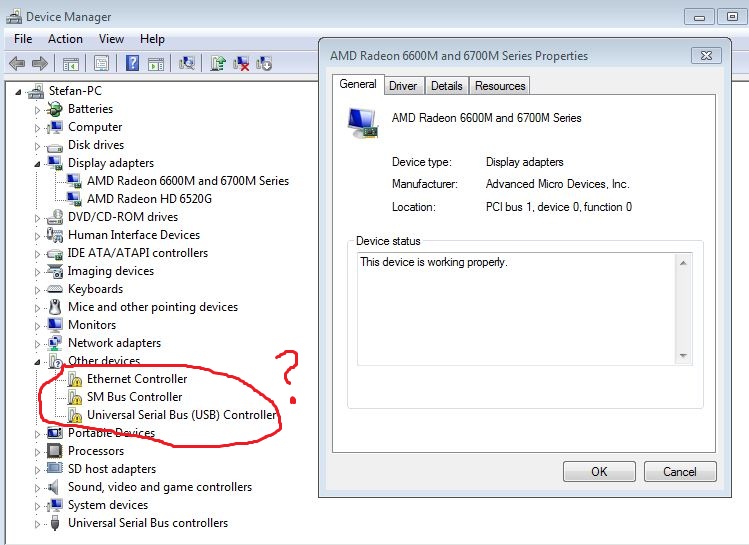Close the AMD Radeon Properties dialog
Image resolution: width=749 pixels, height=545 pixels.
[x=706, y=55]
